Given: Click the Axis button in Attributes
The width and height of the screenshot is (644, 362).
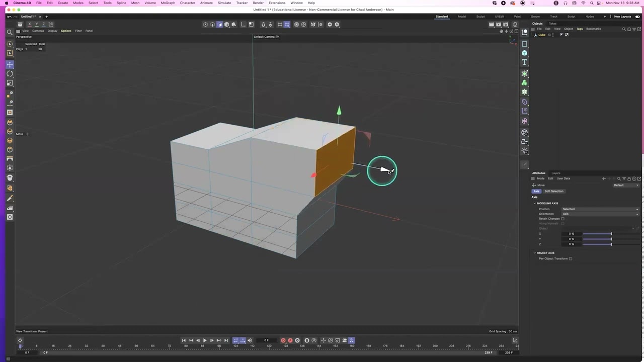Looking at the screenshot, I should pos(536,191).
